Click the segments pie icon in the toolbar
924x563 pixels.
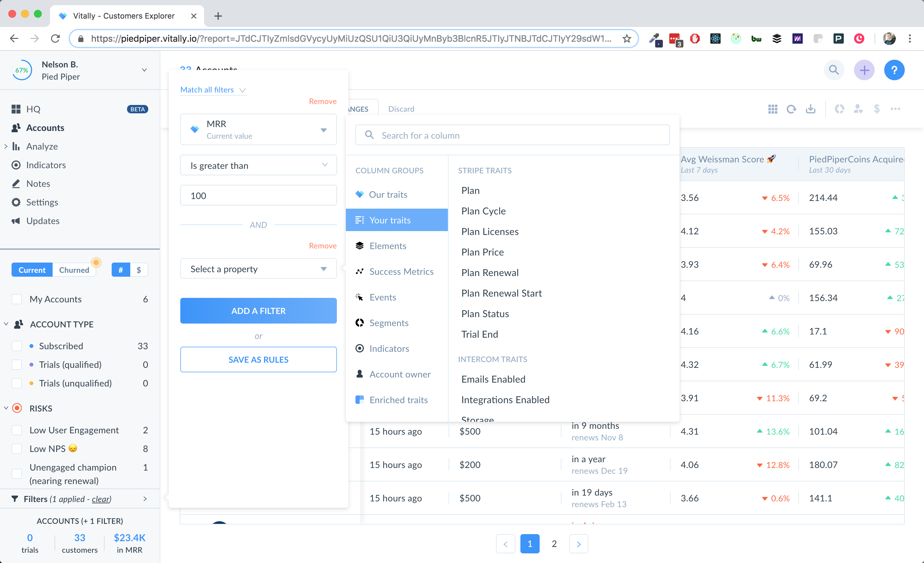pyautogui.click(x=839, y=109)
